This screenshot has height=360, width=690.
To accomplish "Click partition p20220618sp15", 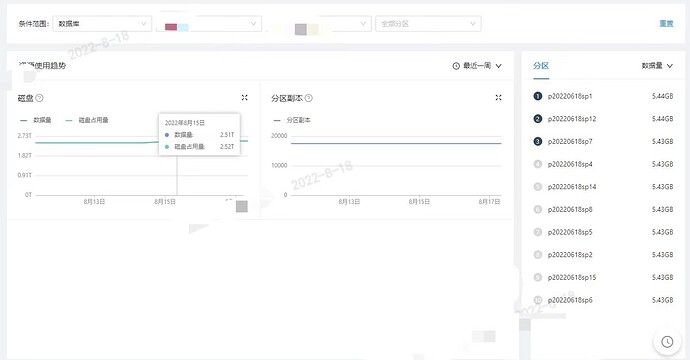I will click(572, 277).
